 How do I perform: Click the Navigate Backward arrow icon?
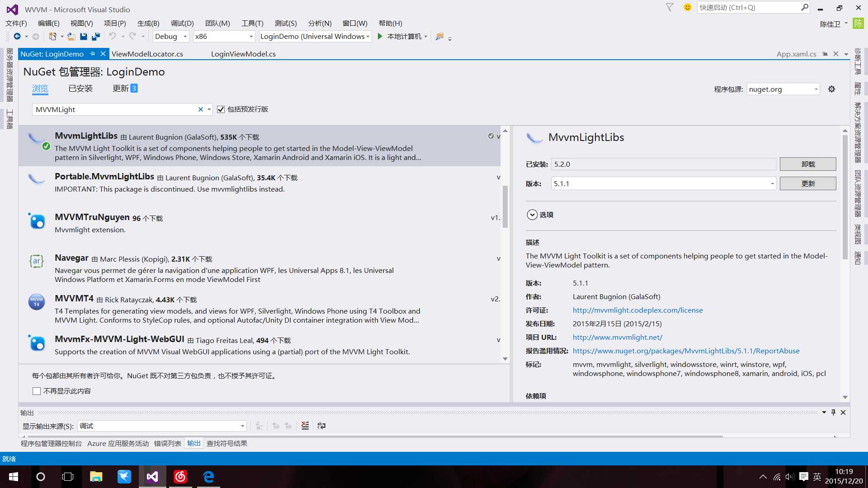17,36
